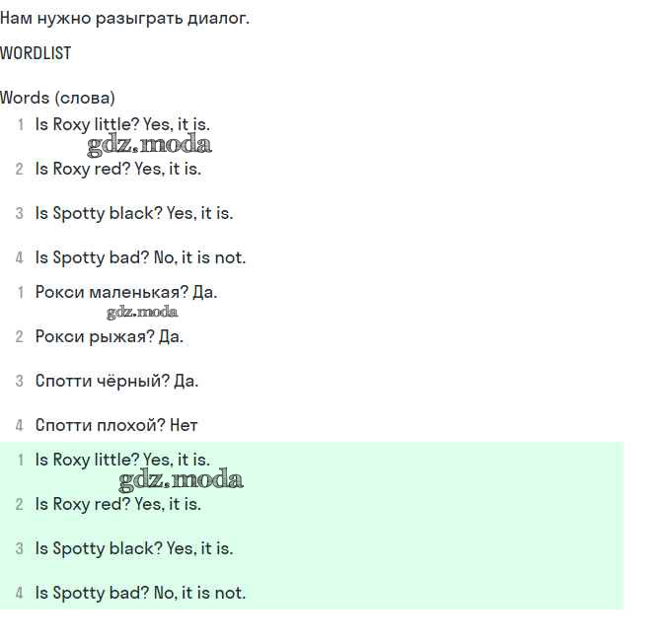Click the "Спотти чёрный? Да." translation line
671x644 pixels.
coord(116,381)
